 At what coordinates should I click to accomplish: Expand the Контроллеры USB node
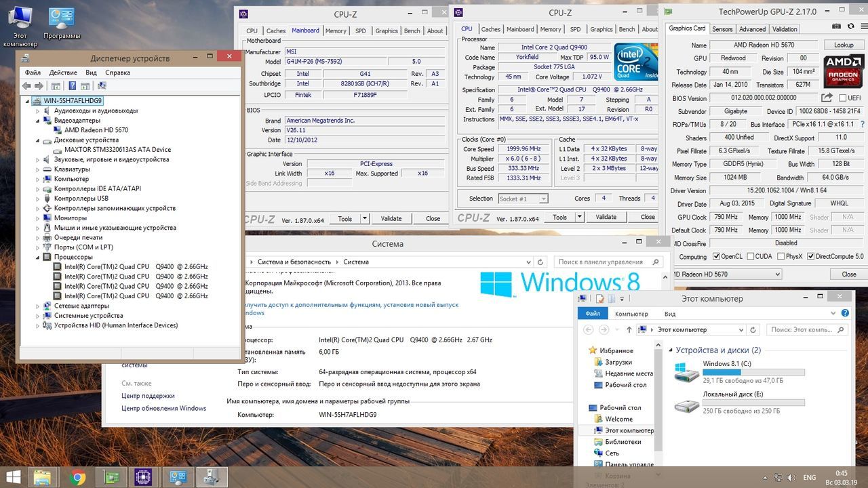click(39, 199)
